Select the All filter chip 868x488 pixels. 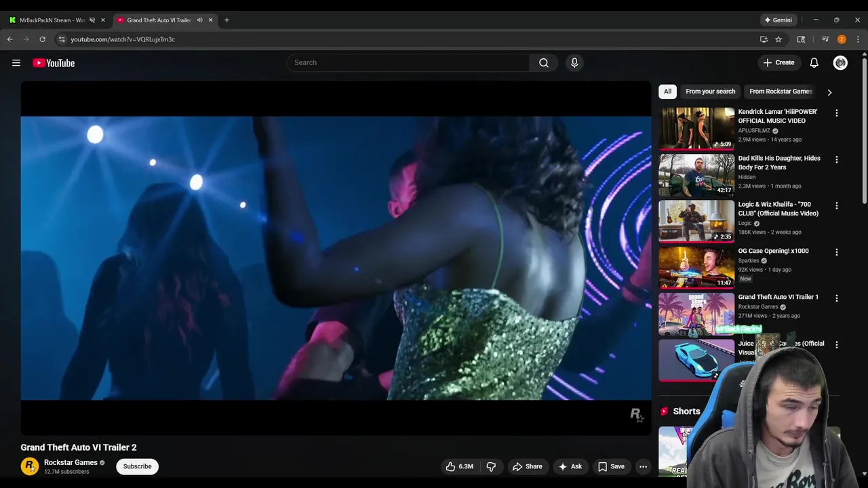(x=668, y=91)
